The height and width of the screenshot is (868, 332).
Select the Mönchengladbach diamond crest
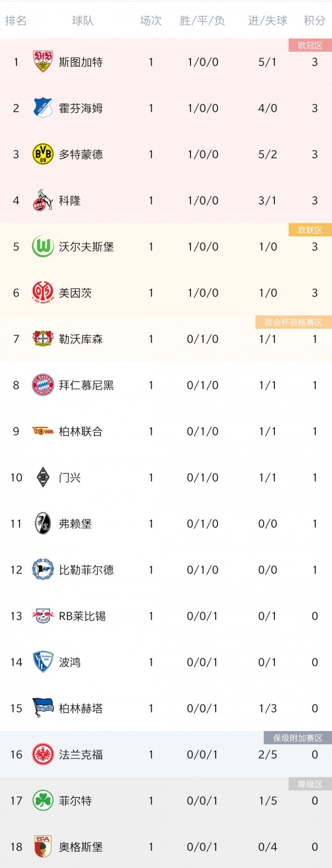[43, 477]
